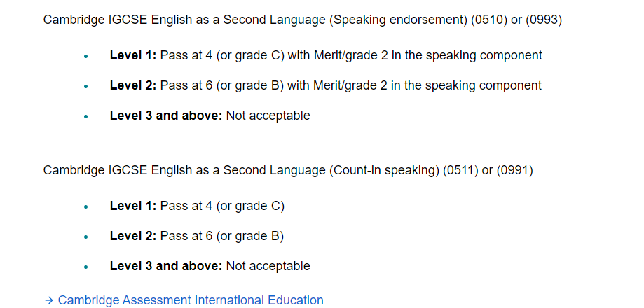Click the bold Level 2 label under Count-in speaking

point(133,236)
